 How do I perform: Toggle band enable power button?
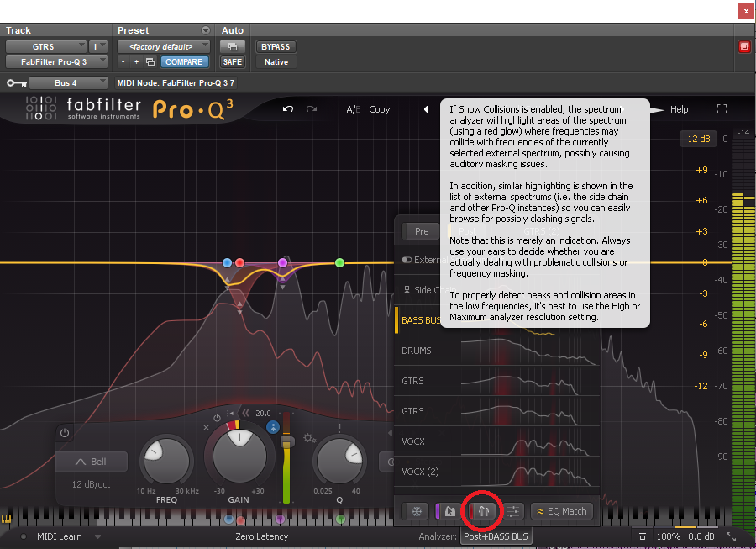coord(65,433)
